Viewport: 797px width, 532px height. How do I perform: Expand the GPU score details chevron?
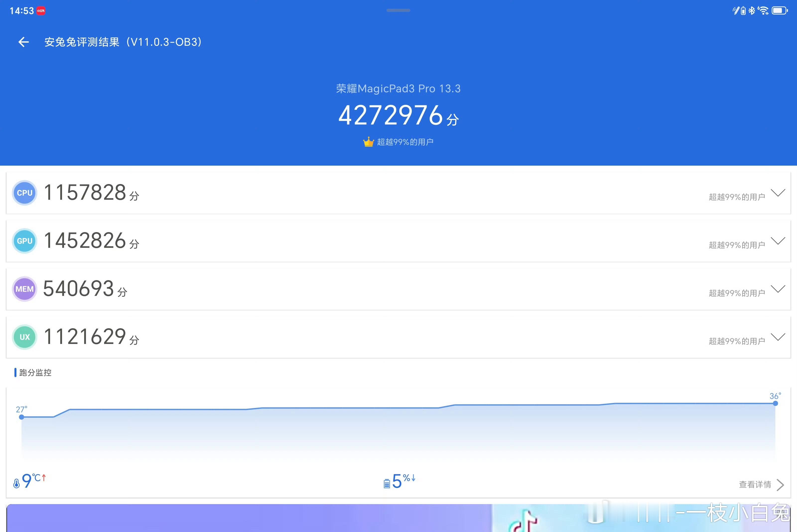[778, 241]
